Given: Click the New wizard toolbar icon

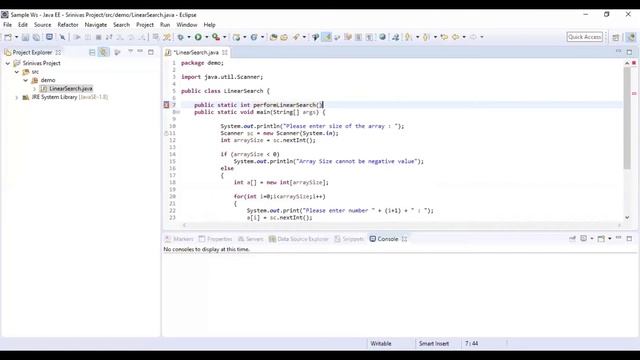Looking at the screenshot, I should coord(8,37).
